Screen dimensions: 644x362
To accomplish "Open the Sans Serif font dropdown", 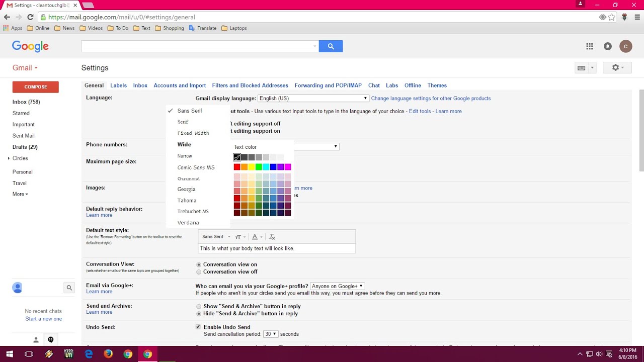I will [x=216, y=237].
